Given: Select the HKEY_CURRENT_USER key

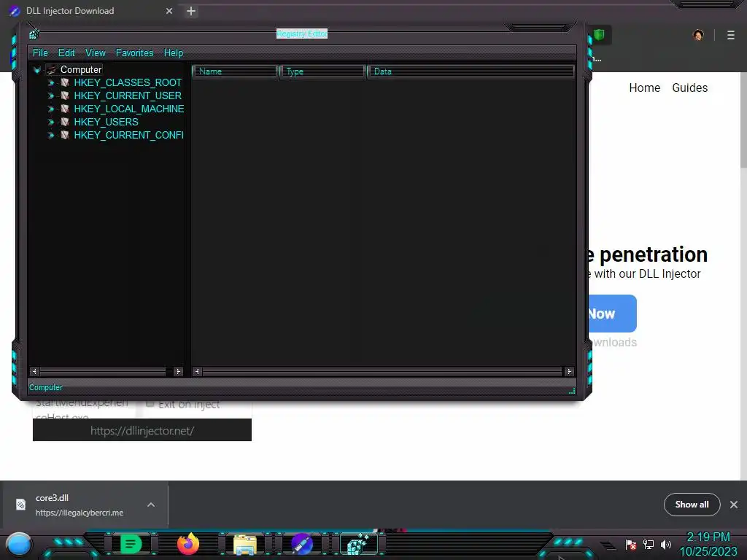Looking at the screenshot, I should pos(128,96).
